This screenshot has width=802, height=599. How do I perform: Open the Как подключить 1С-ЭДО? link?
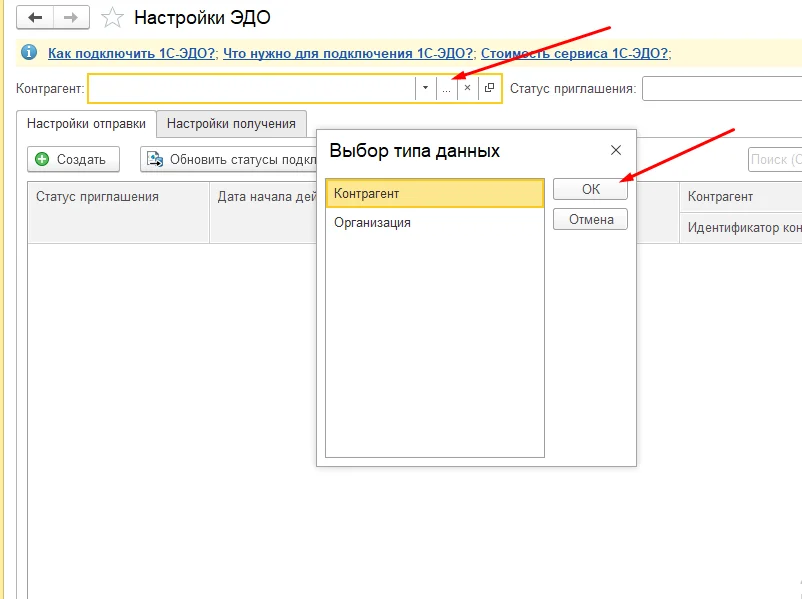(131, 53)
